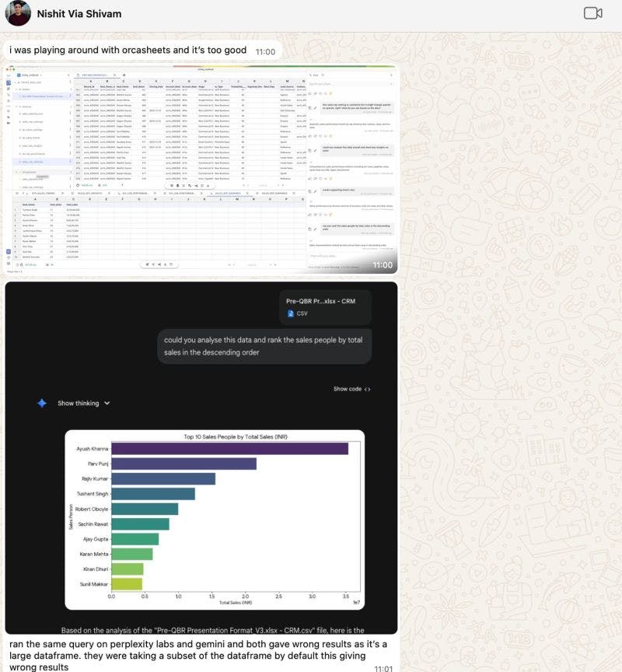
Task: Click the 'Karan Mehta' axis label
Action: [x=94, y=554]
